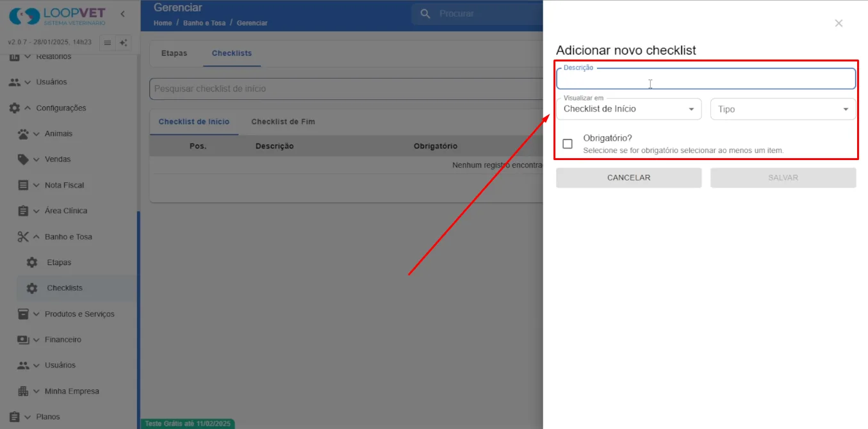Click the sparkle icon below the logo
Screen dimensions: 868x429
click(124, 43)
